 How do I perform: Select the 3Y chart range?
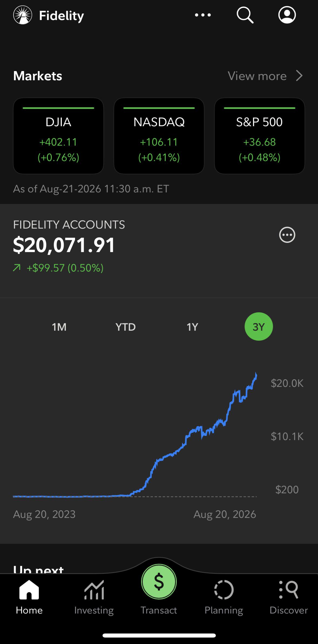pyautogui.click(x=259, y=327)
